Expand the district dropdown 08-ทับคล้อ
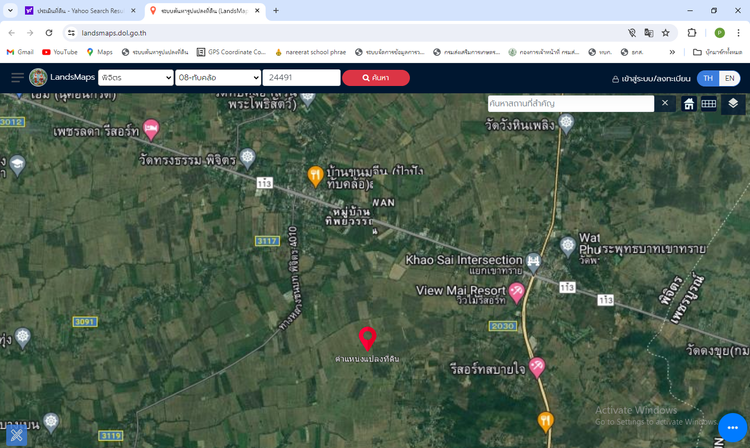The image size is (750, 448). [218, 78]
